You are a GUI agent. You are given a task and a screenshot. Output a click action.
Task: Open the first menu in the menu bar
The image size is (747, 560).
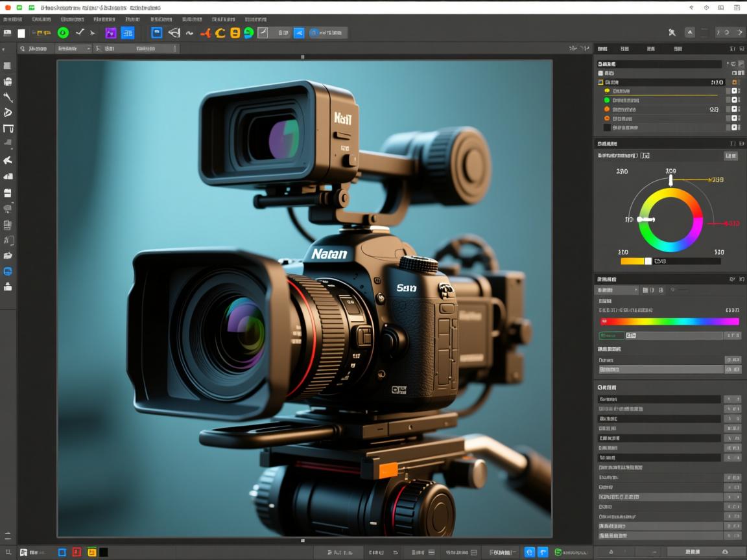click(x=13, y=19)
